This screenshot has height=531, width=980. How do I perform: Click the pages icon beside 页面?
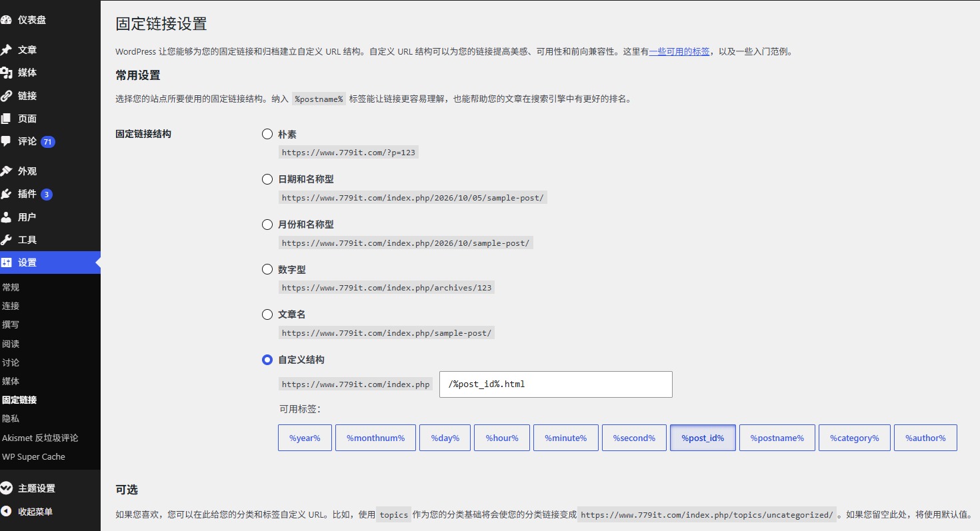pyautogui.click(x=6, y=119)
